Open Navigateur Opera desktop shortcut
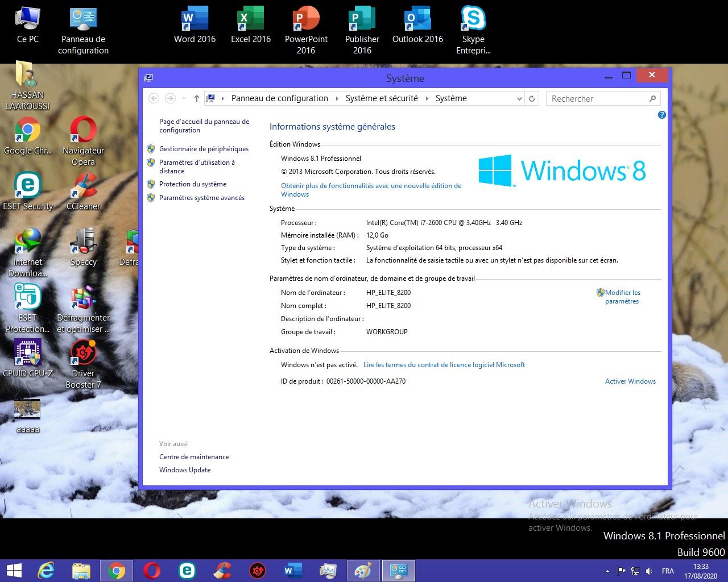Screen dimensions: 728x582 (83, 142)
